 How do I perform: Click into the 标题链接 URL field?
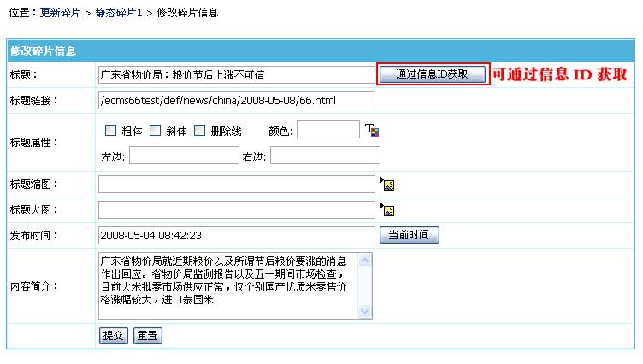(x=236, y=101)
